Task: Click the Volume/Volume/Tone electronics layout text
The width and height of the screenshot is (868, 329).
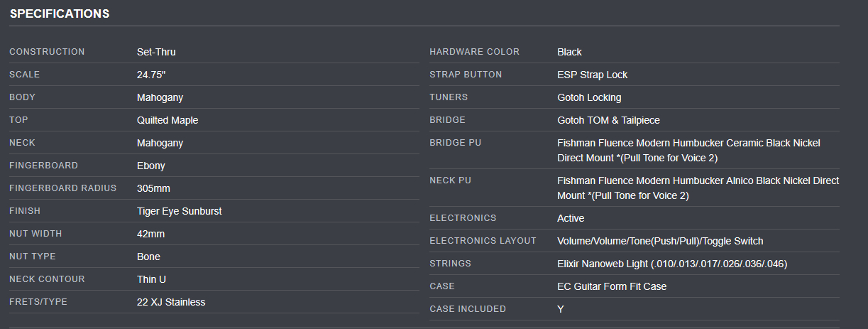Action: 661,241
